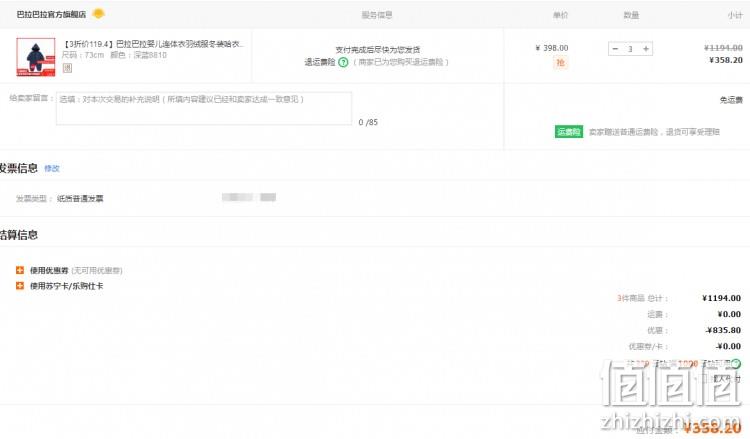Screen dimensions: 750x439
Task: Click the 纸质普通发票 invoice type text
Action: pos(80,198)
